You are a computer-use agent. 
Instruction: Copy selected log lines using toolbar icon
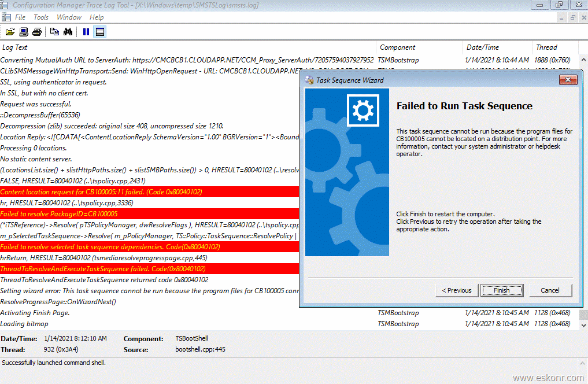[54, 31]
